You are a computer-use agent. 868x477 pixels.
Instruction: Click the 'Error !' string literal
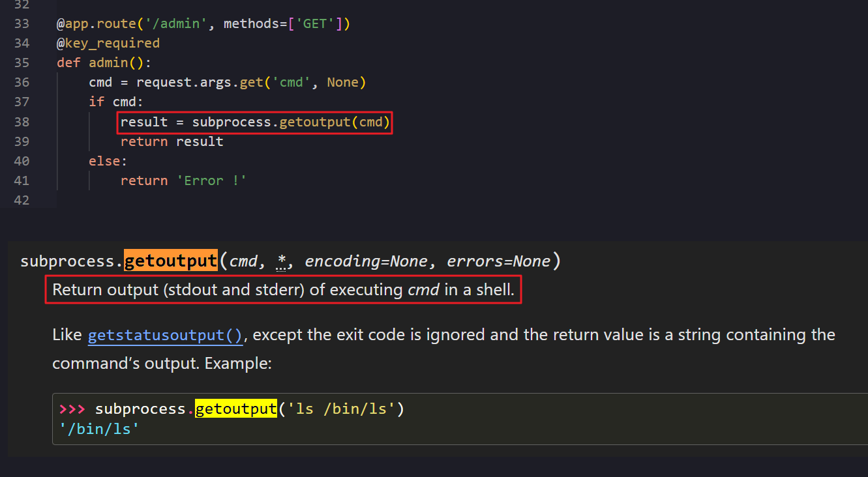click(x=211, y=181)
